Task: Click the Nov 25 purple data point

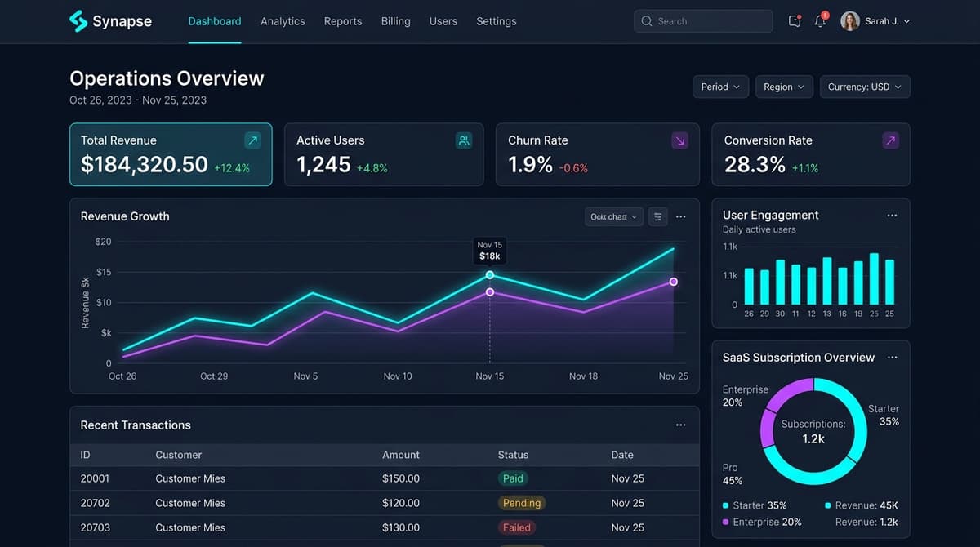Action: [674, 282]
